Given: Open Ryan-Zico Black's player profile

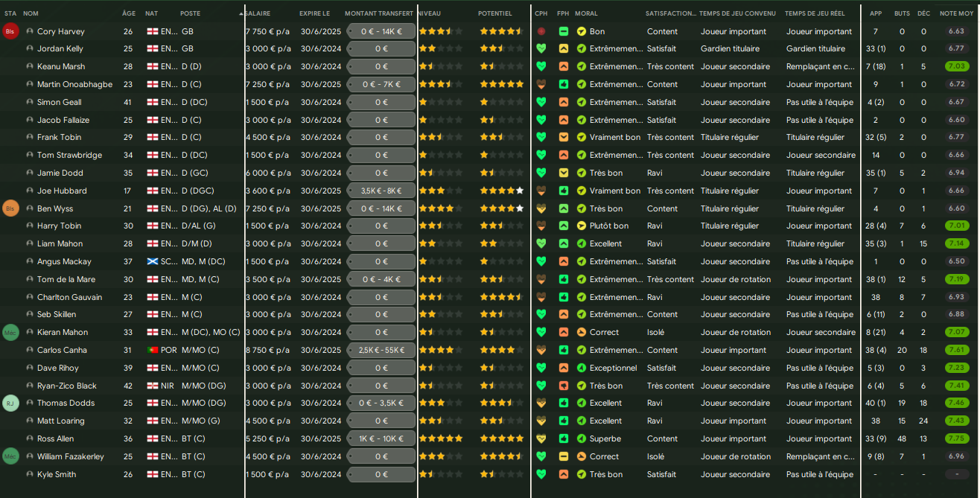Looking at the screenshot, I should (x=67, y=386).
